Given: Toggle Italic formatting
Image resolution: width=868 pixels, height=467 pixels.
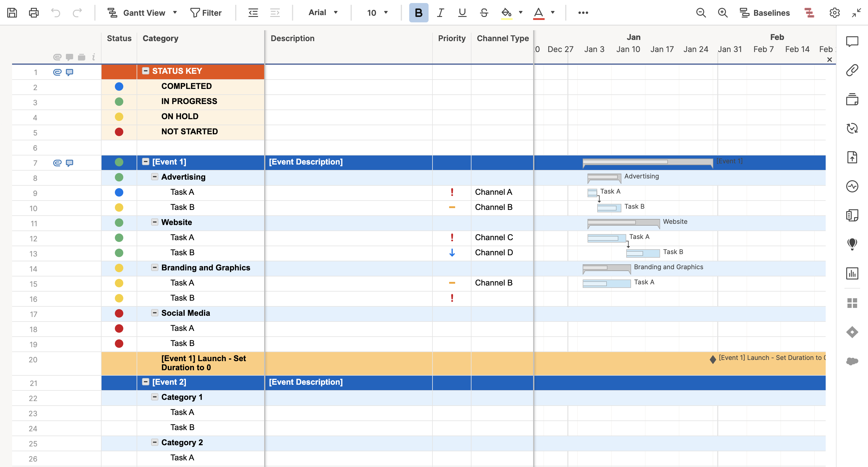Looking at the screenshot, I should (440, 13).
